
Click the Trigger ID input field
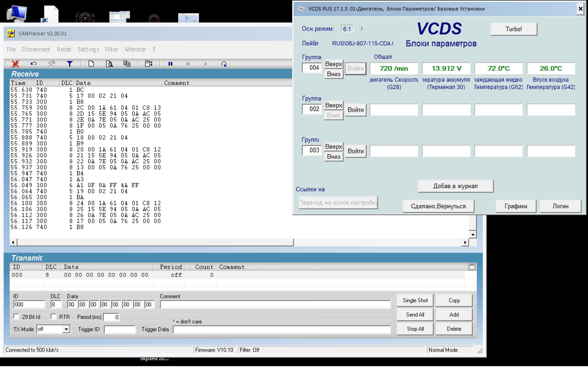[119, 329]
